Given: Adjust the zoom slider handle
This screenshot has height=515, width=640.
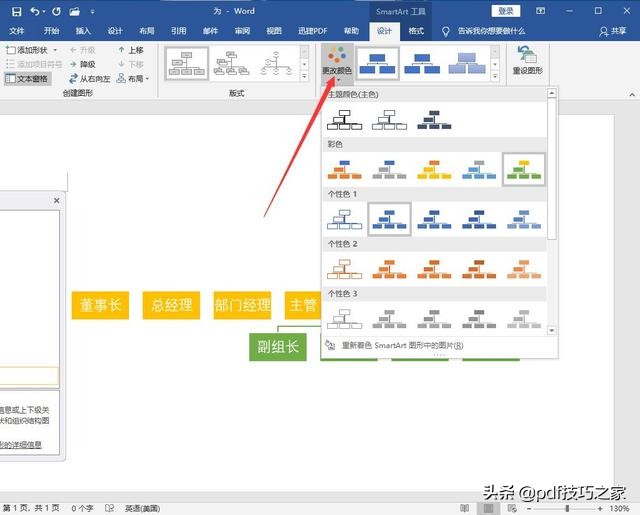Looking at the screenshot, I should pos(567,508).
